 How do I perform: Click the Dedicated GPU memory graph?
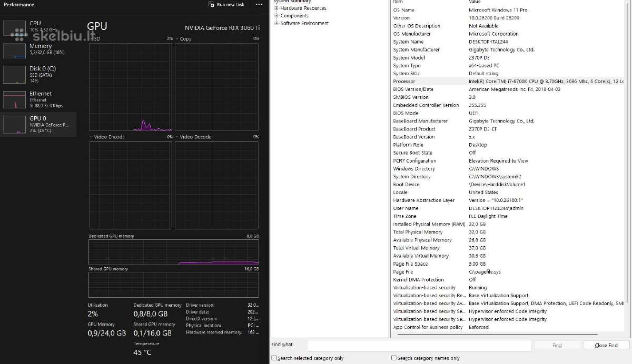pos(174,252)
